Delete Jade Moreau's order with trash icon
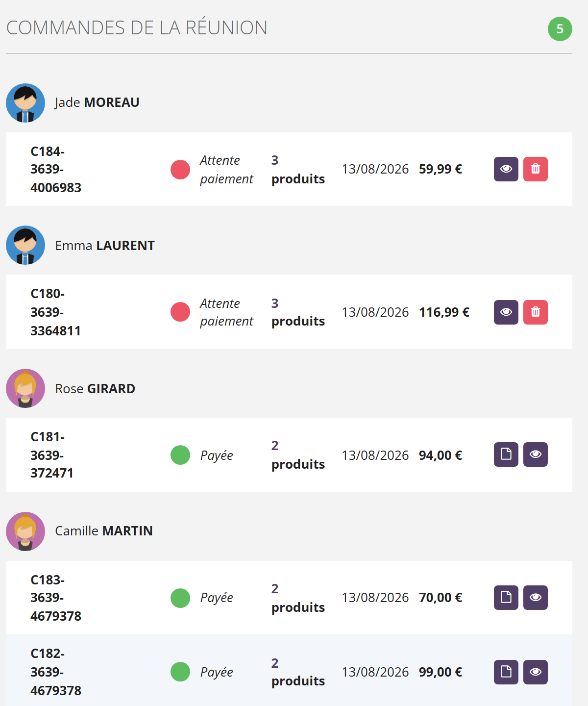 536,169
